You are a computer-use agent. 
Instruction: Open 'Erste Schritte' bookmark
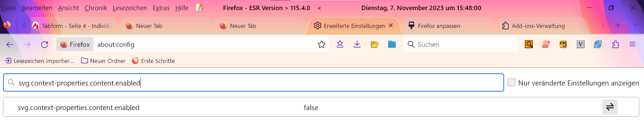153,61
